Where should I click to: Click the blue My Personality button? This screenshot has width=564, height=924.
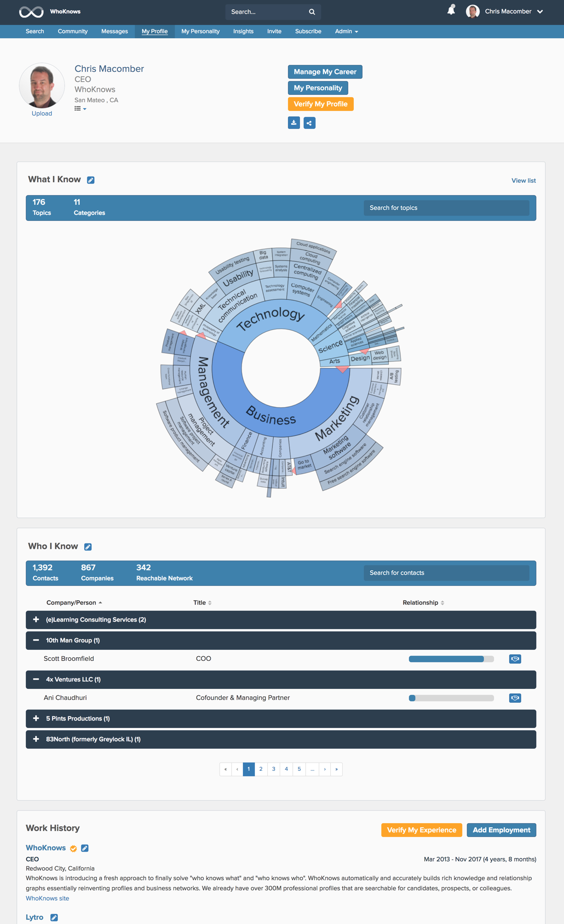(318, 88)
